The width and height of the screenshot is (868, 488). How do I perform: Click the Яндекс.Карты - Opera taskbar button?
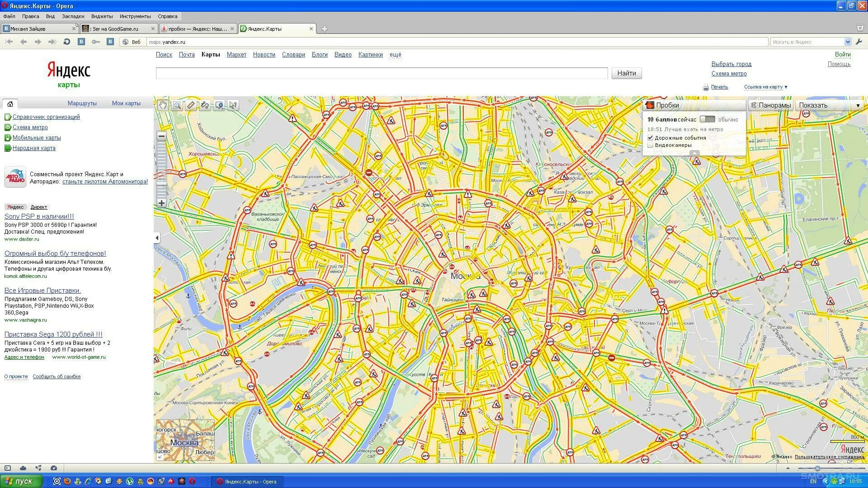[247, 481]
